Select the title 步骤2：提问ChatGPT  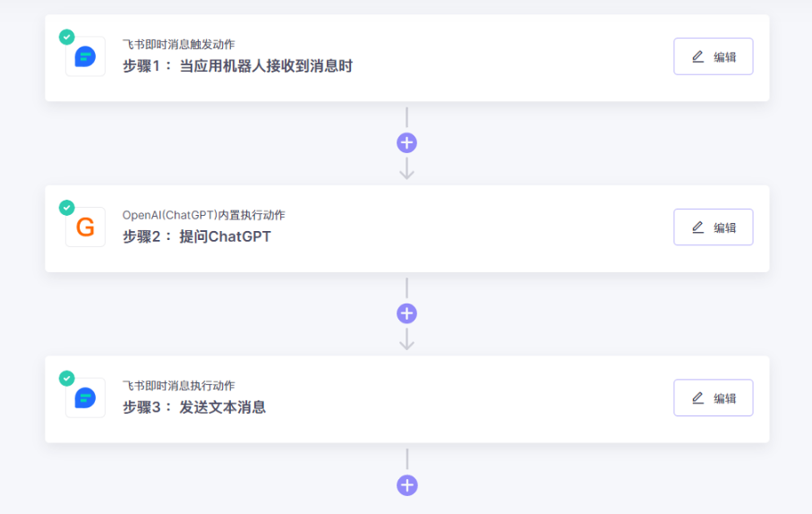tap(196, 236)
